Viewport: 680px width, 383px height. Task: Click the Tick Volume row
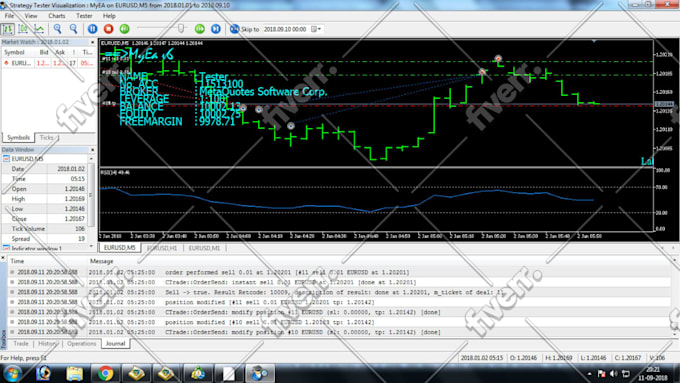click(45, 229)
